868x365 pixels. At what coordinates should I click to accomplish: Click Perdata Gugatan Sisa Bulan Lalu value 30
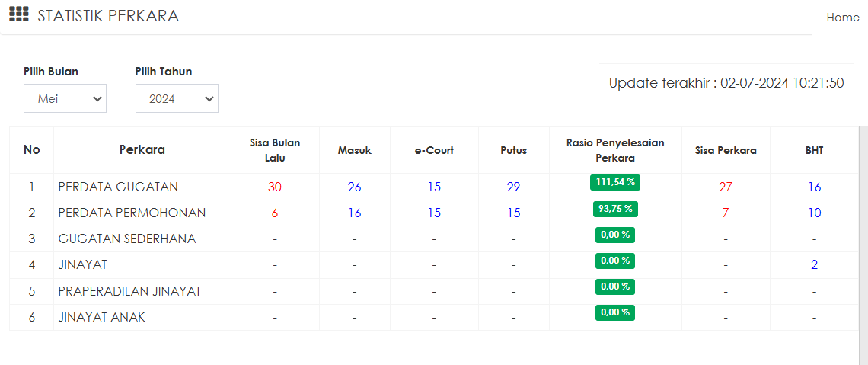275,187
